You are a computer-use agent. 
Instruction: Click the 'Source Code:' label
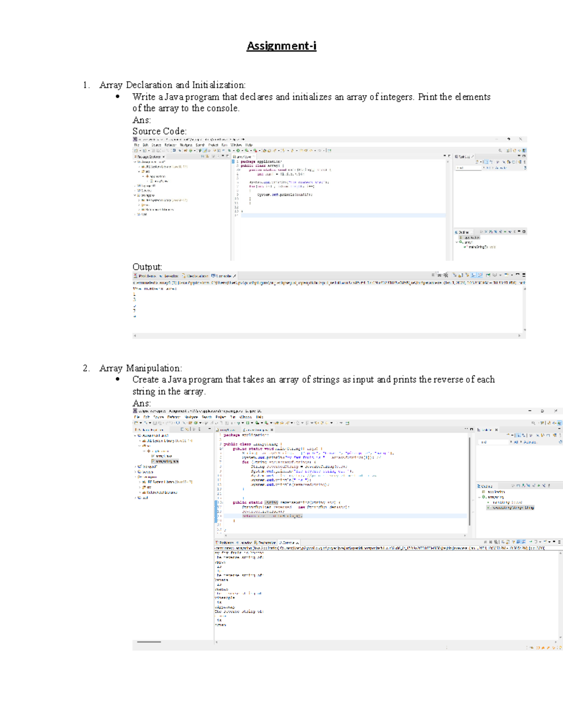click(x=160, y=131)
